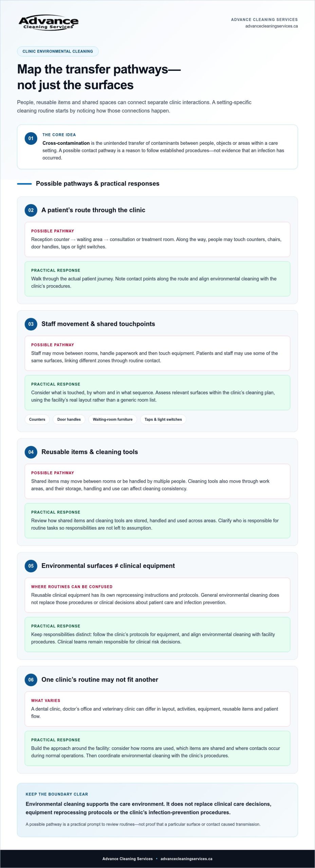
Task: Select the Door handles tag chip
Action: 69,419
